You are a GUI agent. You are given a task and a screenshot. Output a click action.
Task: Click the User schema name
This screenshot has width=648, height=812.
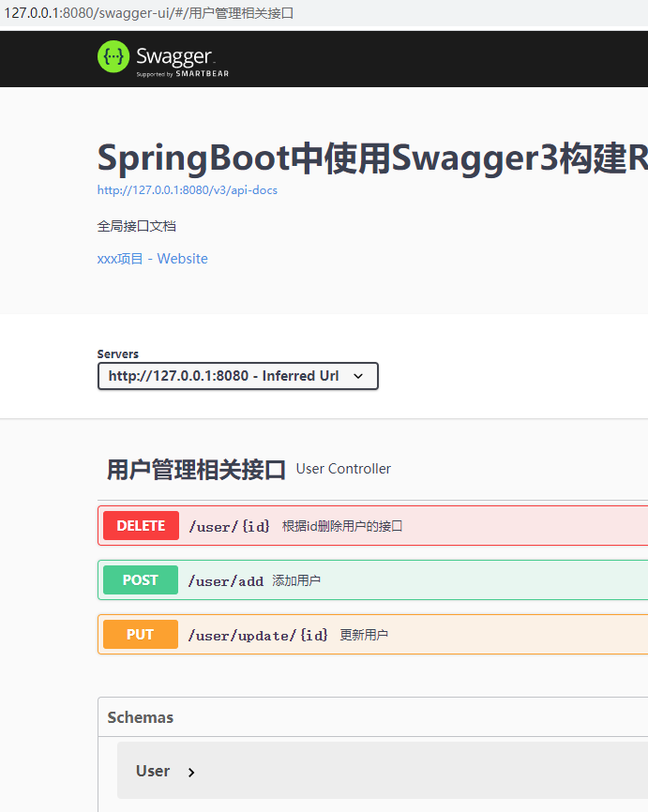tap(153, 771)
